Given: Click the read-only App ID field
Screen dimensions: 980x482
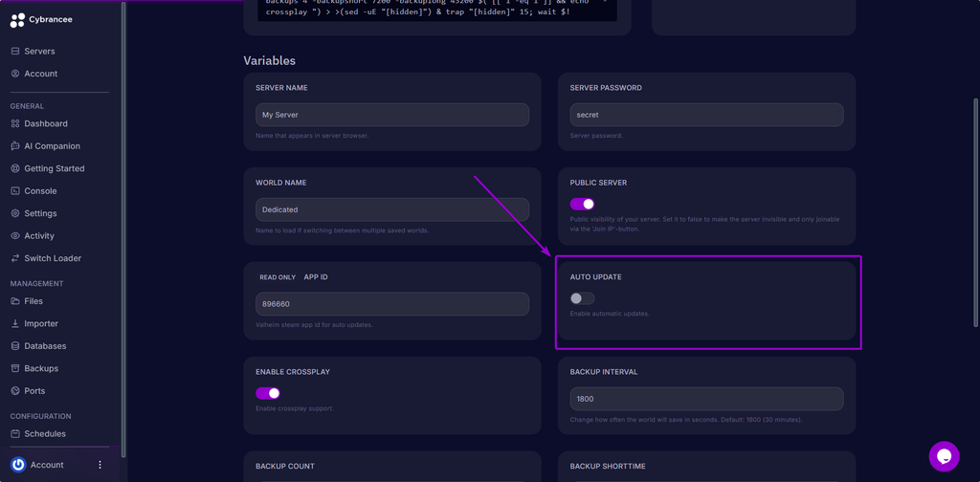Looking at the screenshot, I should tap(392, 304).
